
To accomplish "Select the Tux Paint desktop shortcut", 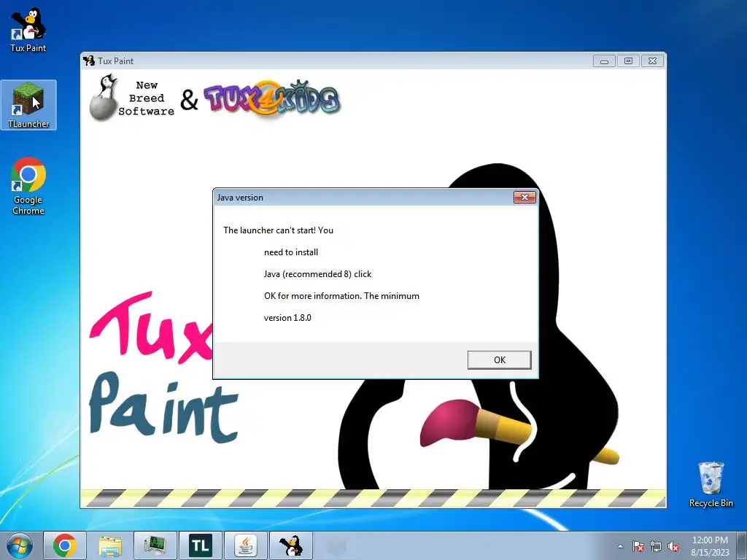I will tap(28, 29).
